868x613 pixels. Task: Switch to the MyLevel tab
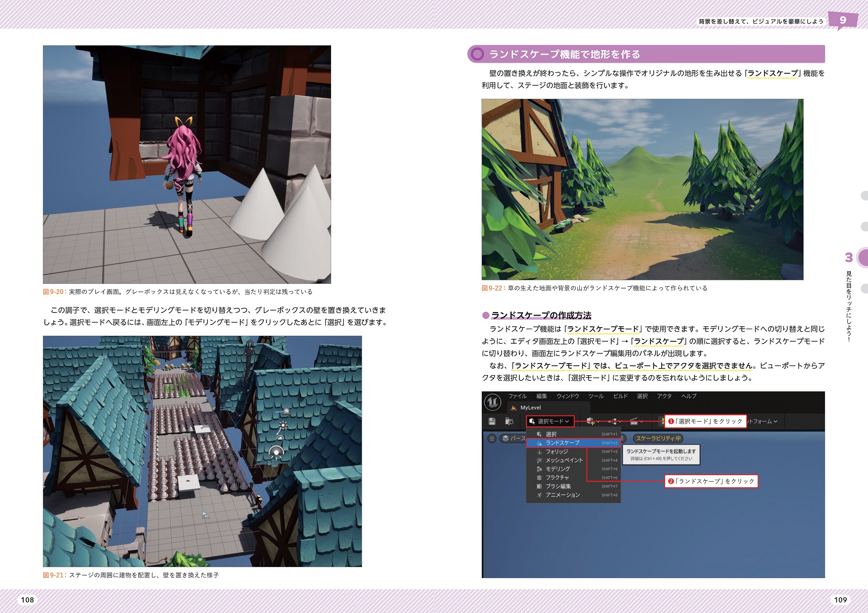(530, 407)
